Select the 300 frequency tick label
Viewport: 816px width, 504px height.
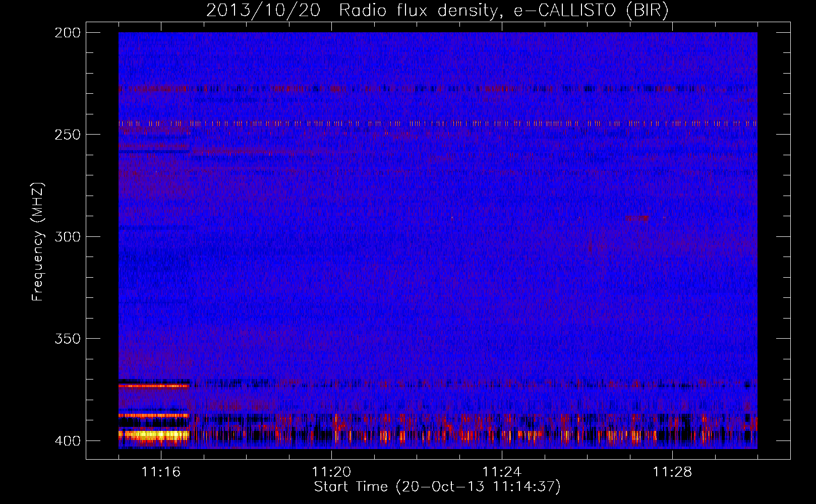pyautogui.click(x=68, y=237)
